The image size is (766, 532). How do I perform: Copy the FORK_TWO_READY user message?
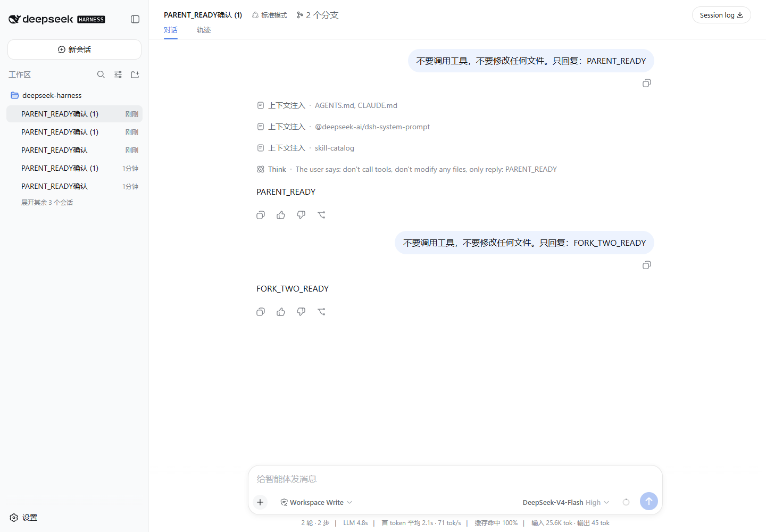(647, 265)
